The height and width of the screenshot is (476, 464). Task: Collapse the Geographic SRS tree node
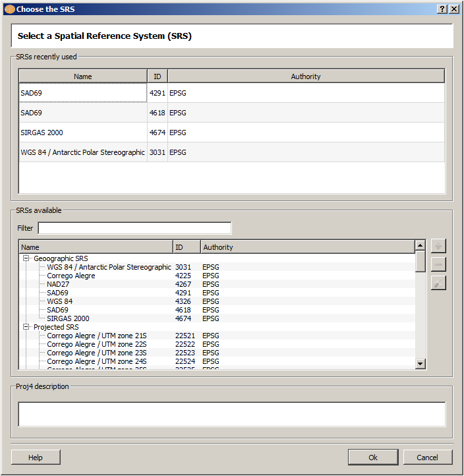pyautogui.click(x=26, y=258)
